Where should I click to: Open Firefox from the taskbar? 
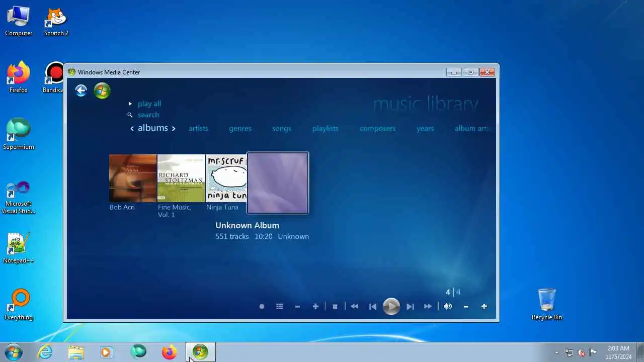(169, 352)
